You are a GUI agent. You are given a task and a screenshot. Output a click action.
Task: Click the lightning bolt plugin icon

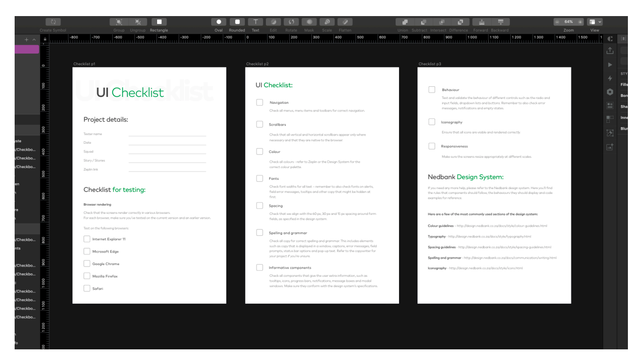(610, 78)
